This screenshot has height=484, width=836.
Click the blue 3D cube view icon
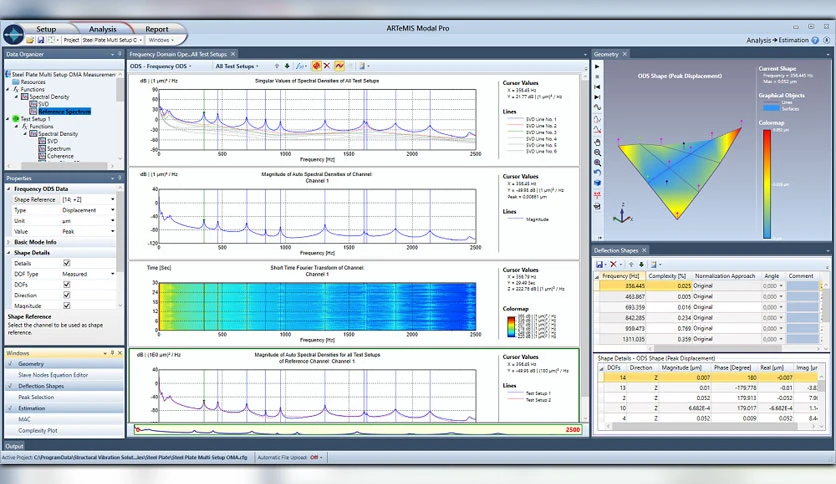coord(597,183)
